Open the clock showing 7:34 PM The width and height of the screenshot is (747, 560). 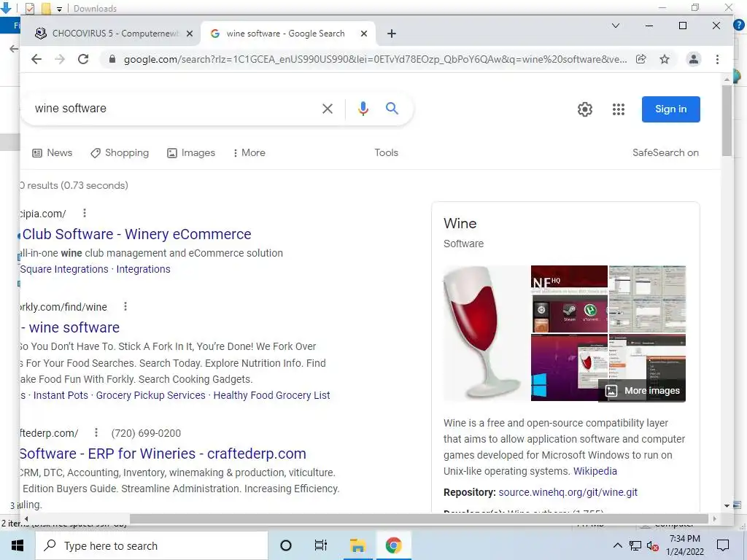685,545
